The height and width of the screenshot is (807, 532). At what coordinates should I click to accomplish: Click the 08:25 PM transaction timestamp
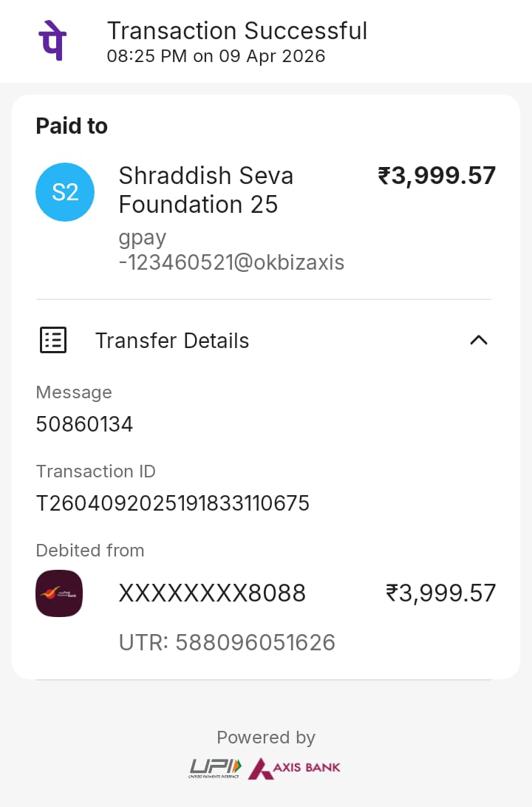[216, 56]
